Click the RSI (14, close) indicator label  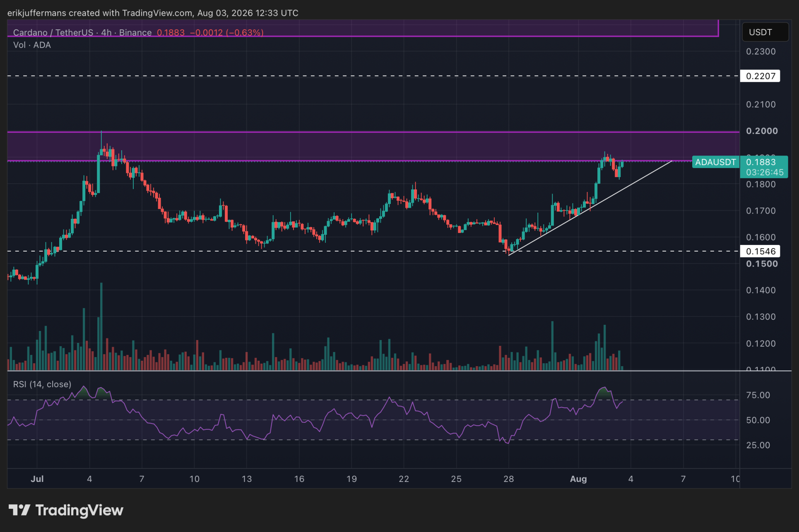click(x=42, y=384)
